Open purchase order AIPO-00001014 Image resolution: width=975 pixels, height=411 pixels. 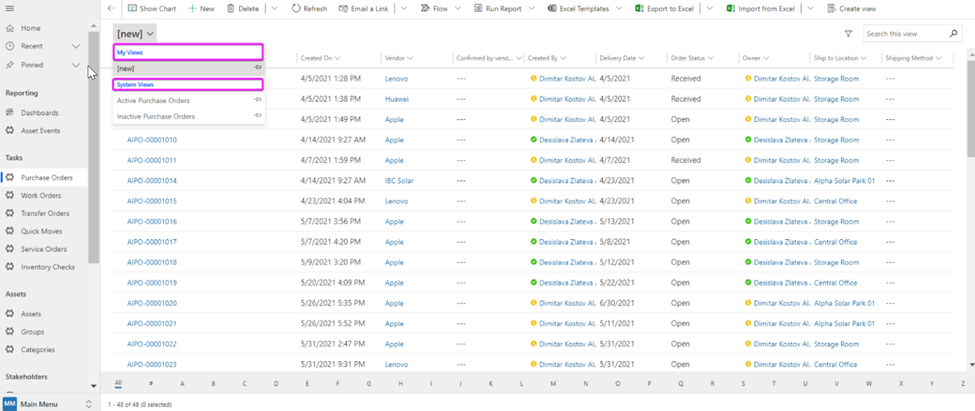tap(152, 181)
